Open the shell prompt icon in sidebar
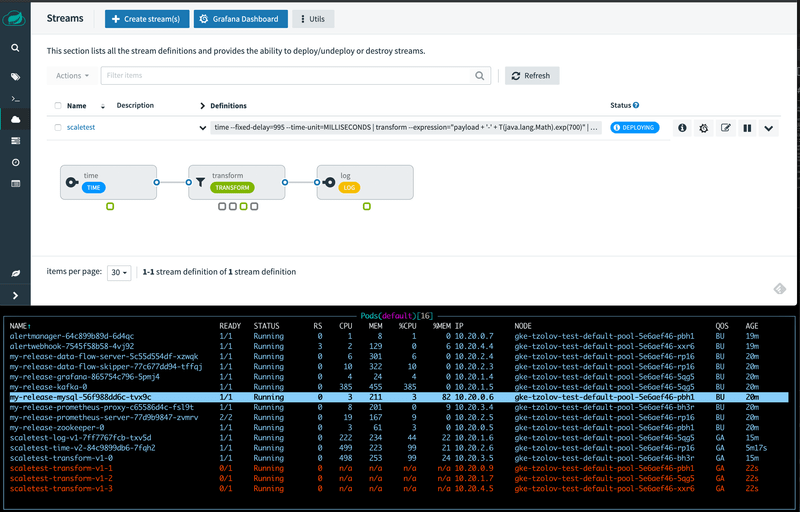This screenshot has width=800, height=512. (15, 98)
